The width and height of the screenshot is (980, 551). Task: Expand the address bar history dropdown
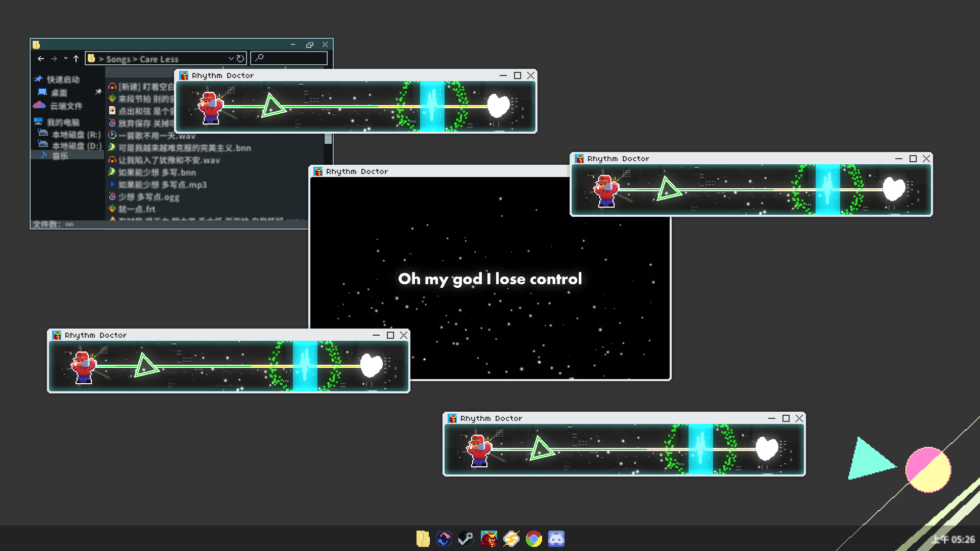(x=231, y=59)
